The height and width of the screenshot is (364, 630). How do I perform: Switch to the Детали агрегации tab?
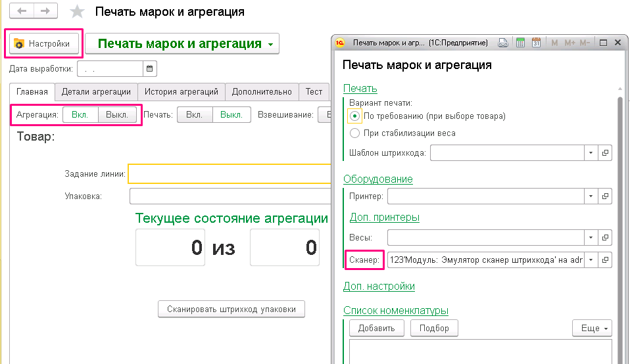coord(97,92)
